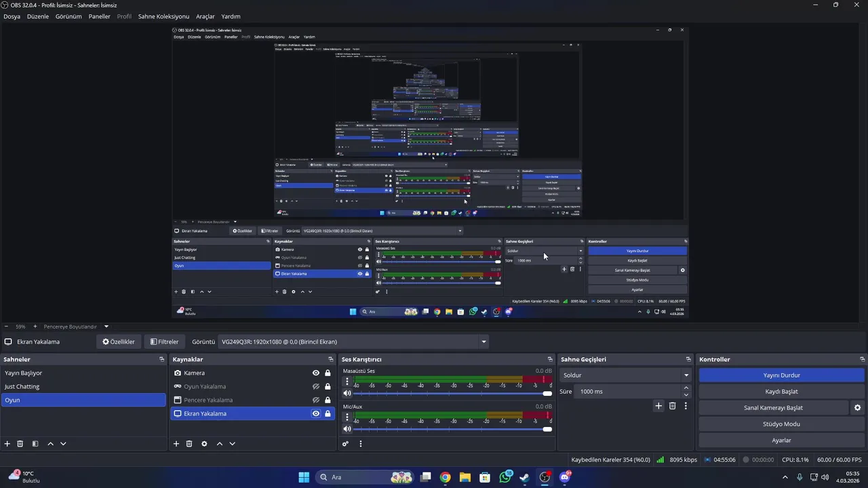Undock the Kontroller panel

863,359
